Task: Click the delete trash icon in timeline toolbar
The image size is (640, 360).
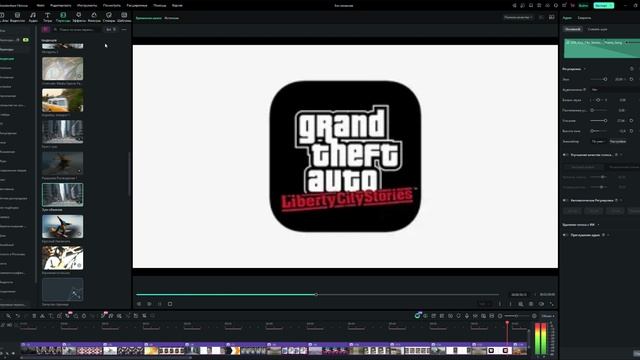Action: pyautogui.click(x=34, y=316)
